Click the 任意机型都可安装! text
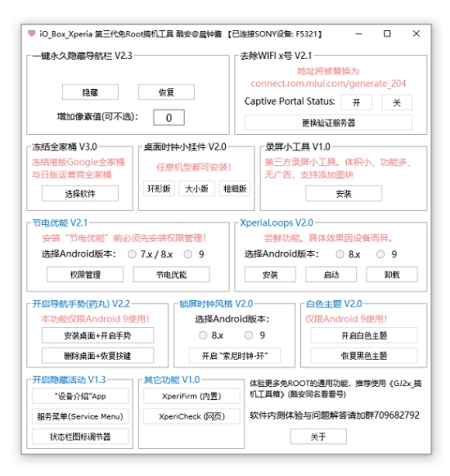 194,167
